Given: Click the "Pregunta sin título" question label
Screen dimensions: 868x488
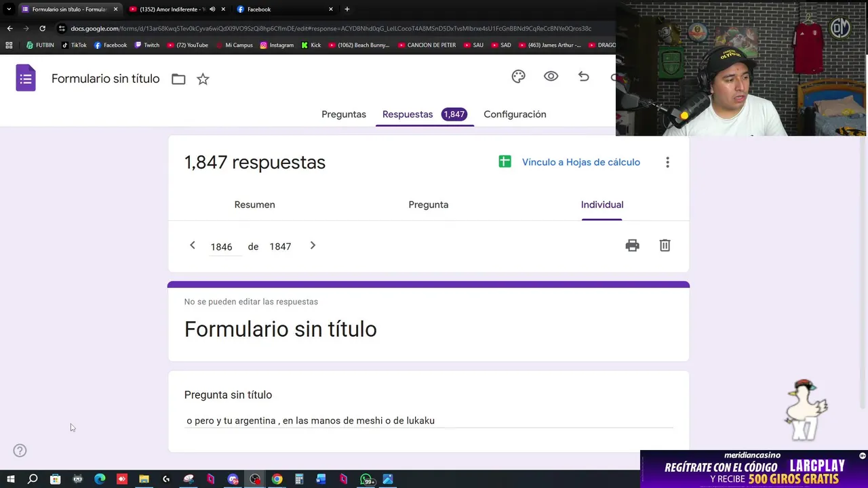Looking at the screenshot, I should 228,394.
